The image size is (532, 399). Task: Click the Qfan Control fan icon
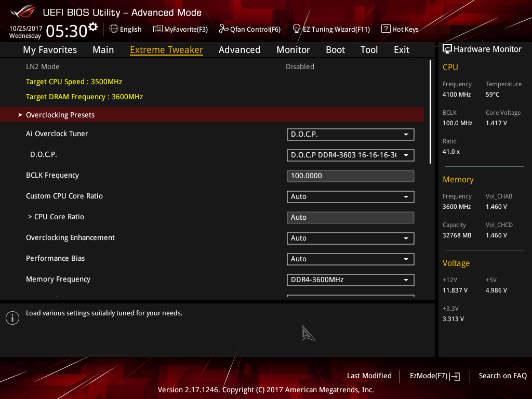223,29
